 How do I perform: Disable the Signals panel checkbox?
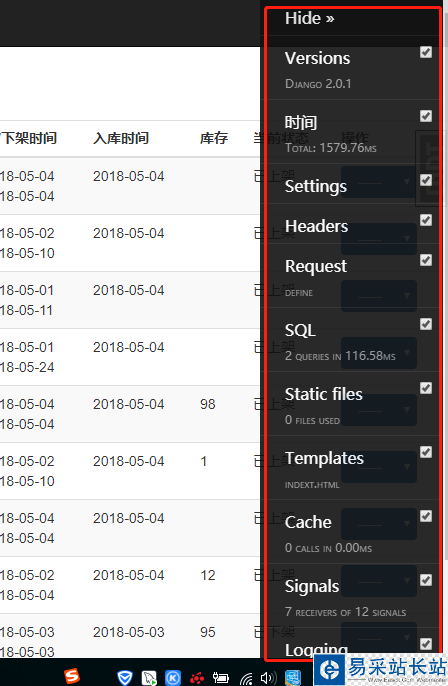coord(426,580)
